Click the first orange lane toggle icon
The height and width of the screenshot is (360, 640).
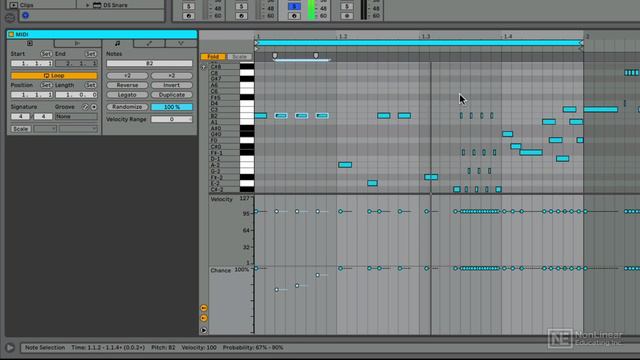tap(204, 308)
